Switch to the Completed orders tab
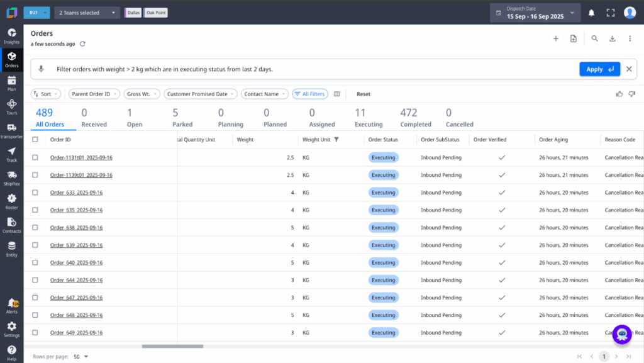This screenshot has height=363, width=644. click(416, 120)
